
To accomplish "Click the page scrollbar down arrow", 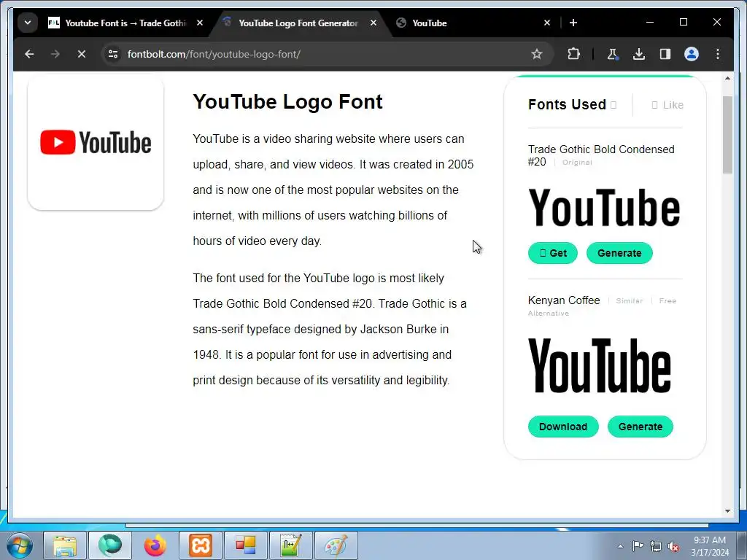I will coord(727,511).
